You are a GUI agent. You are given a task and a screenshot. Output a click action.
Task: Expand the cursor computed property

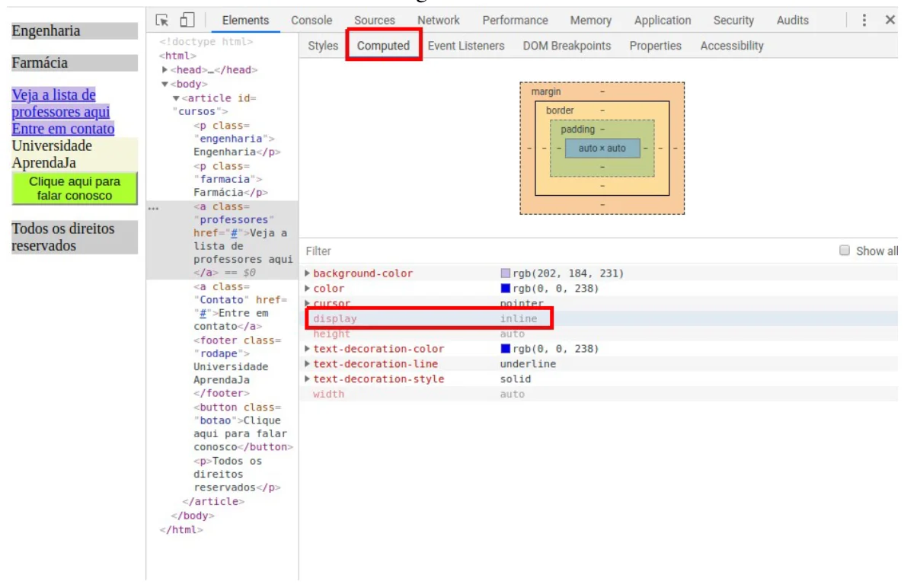tap(307, 303)
